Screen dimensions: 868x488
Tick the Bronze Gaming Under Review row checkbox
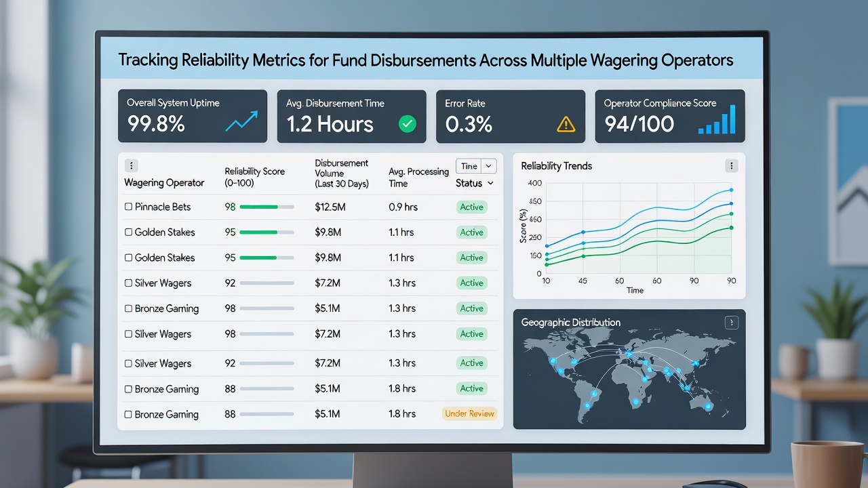pyautogui.click(x=128, y=414)
